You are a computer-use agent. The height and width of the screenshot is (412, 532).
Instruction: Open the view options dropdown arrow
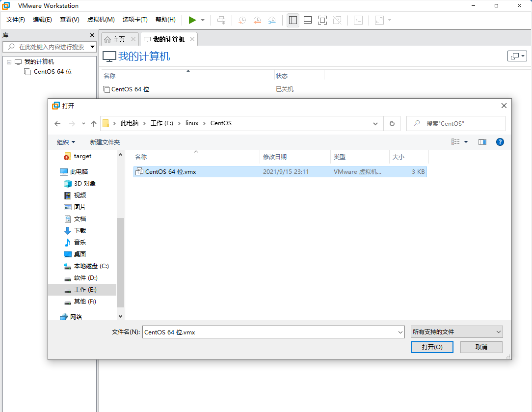(x=466, y=142)
